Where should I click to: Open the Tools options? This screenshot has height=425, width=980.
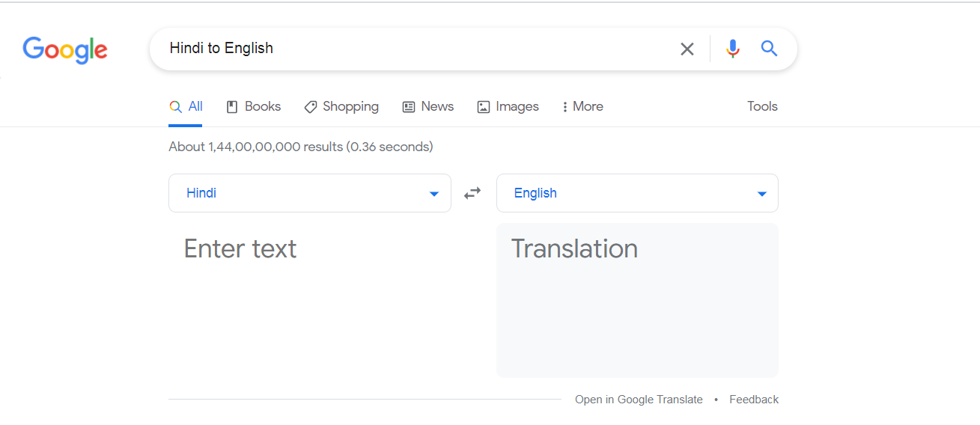click(762, 107)
